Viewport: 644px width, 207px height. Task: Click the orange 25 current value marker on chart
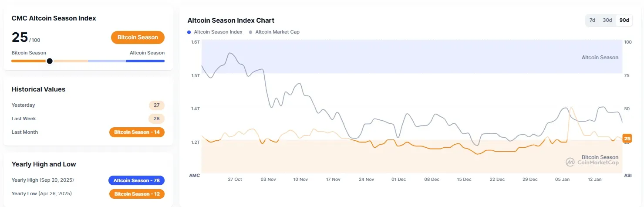[x=627, y=139]
